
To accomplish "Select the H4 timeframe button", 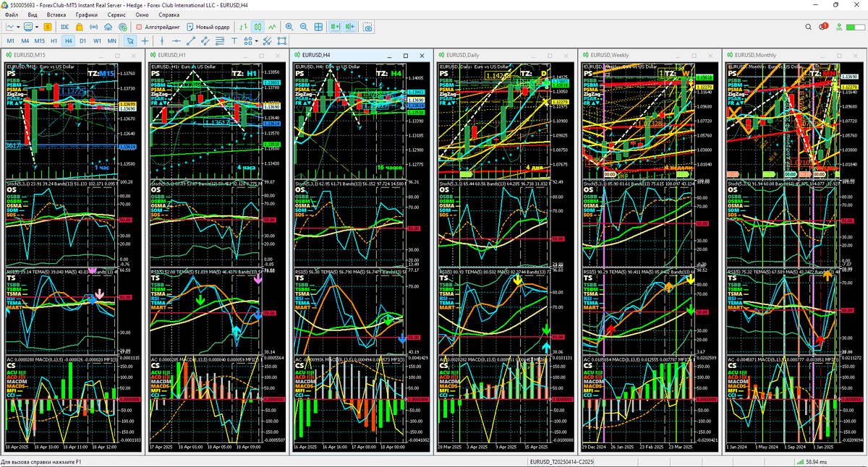I will coord(69,41).
